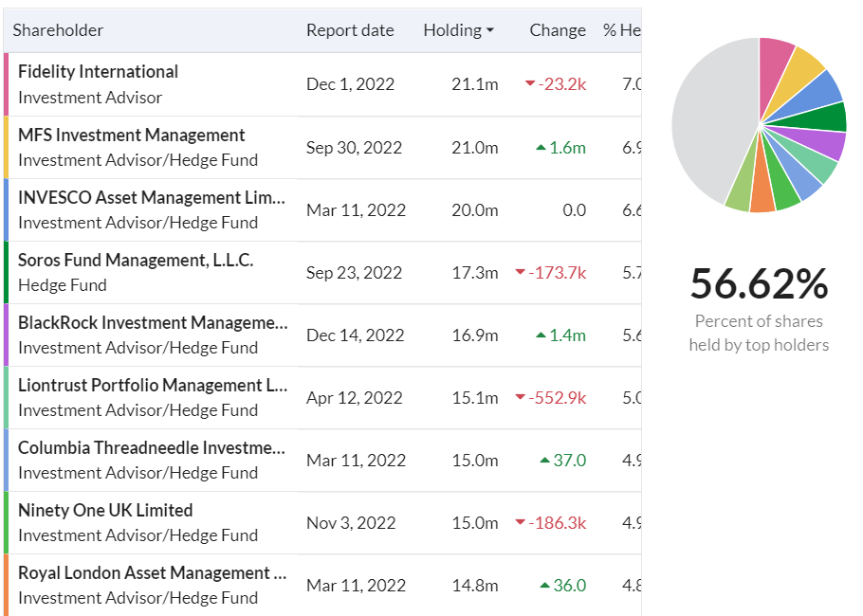Image resolution: width=863 pixels, height=616 pixels.
Task: Click Investment Advisor type under Fidelity International
Action: (x=90, y=98)
